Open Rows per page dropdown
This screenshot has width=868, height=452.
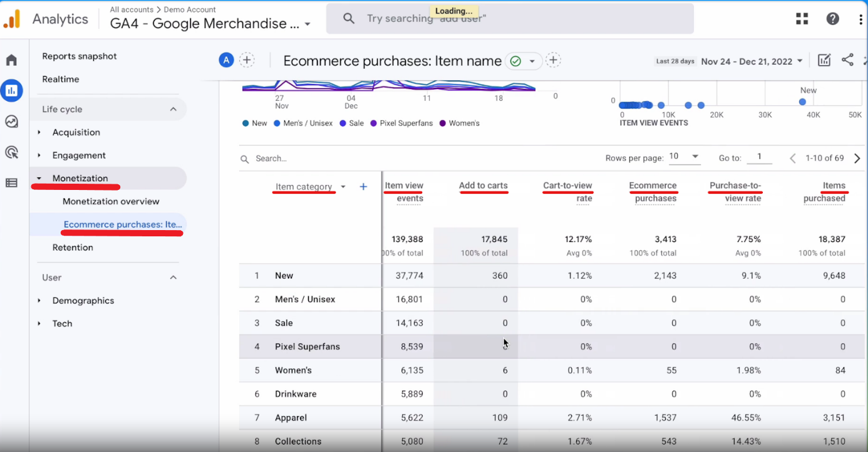pos(685,157)
